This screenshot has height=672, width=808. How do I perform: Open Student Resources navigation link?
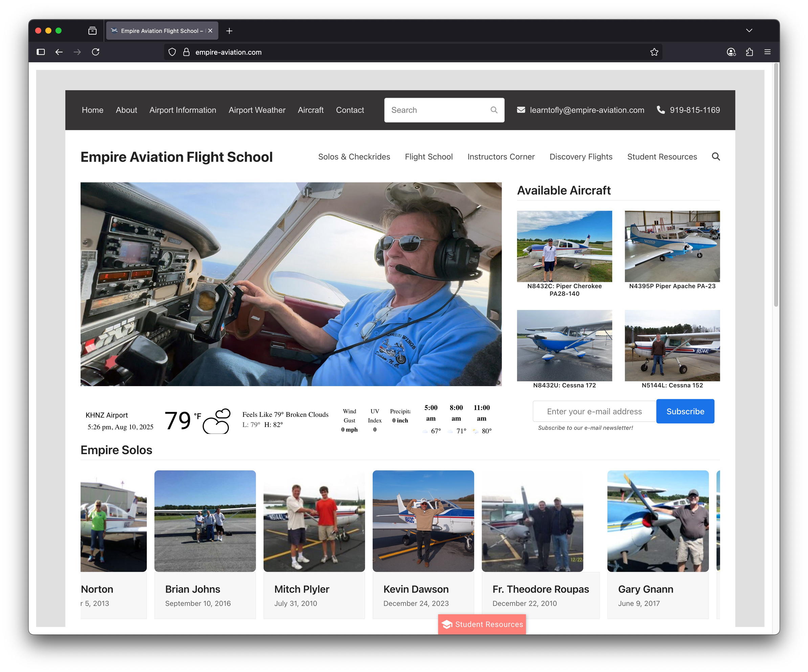662,157
